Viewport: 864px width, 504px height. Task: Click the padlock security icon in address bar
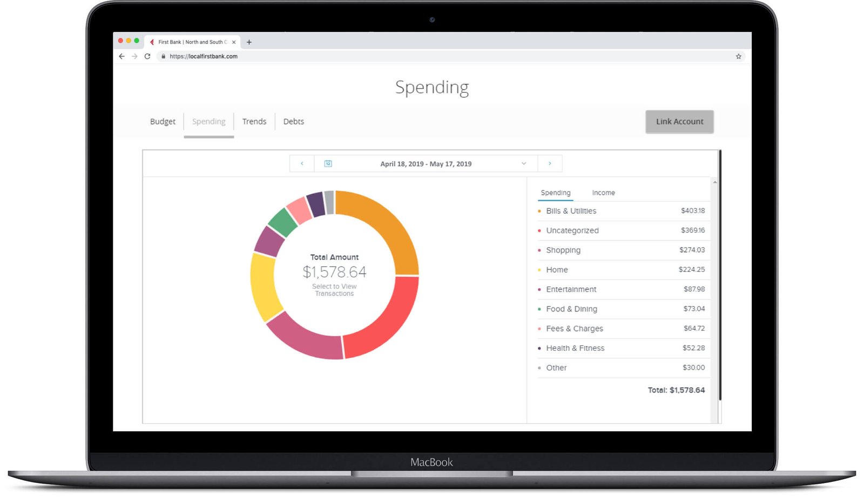164,56
